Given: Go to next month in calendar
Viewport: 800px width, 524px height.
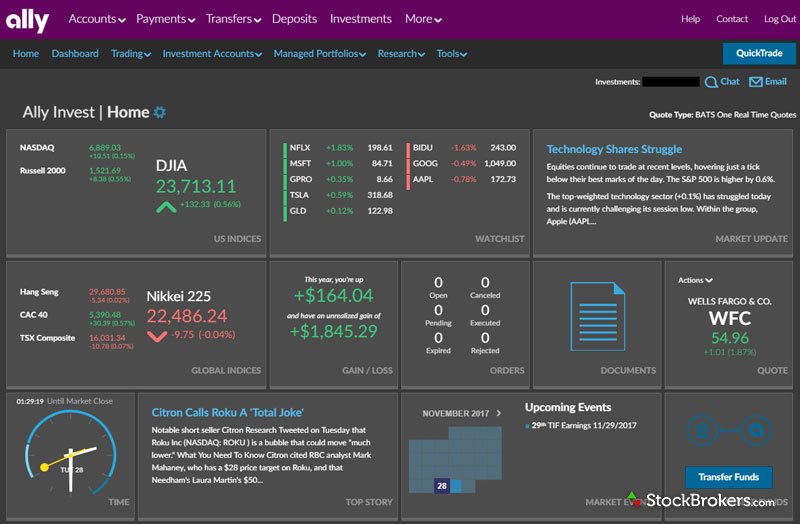Looking at the screenshot, I should tap(498, 413).
